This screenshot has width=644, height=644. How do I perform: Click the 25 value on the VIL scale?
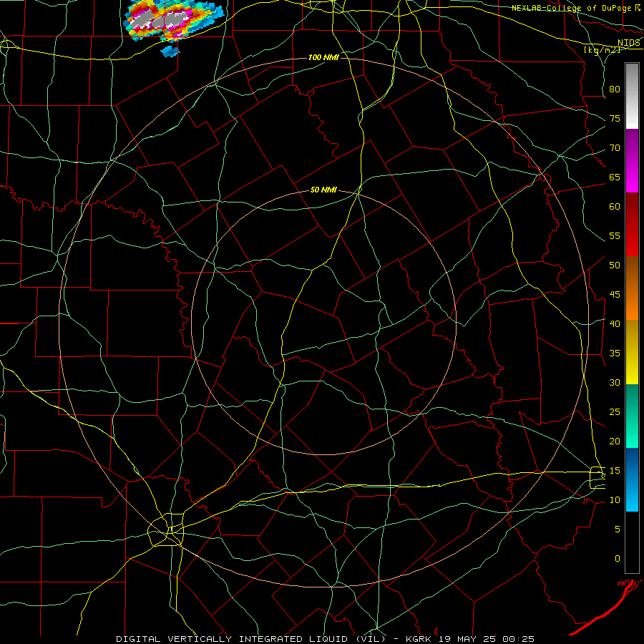pyautogui.click(x=615, y=411)
